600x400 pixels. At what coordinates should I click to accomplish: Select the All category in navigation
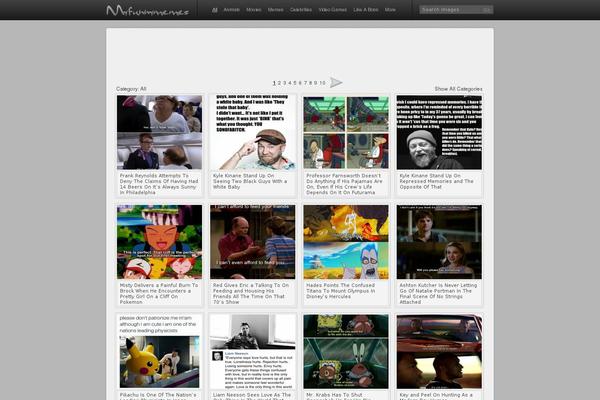click(x=215, y=10)
